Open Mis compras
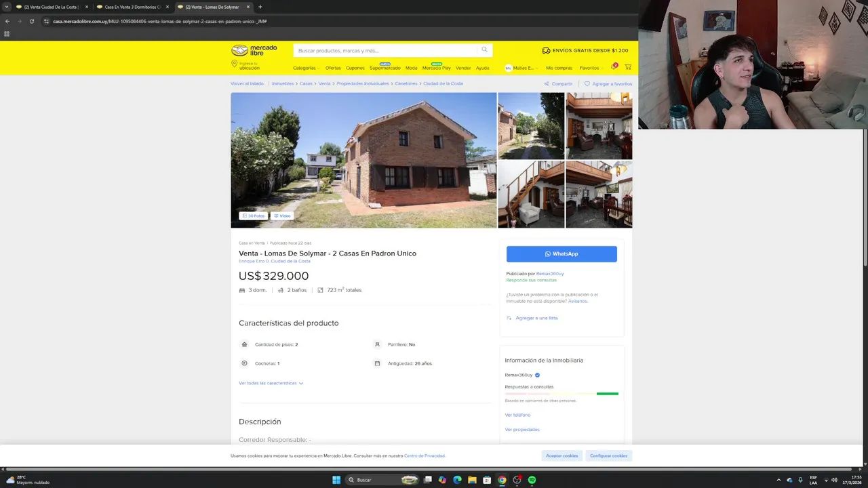868x488 pixels. [x=559, y=68]
